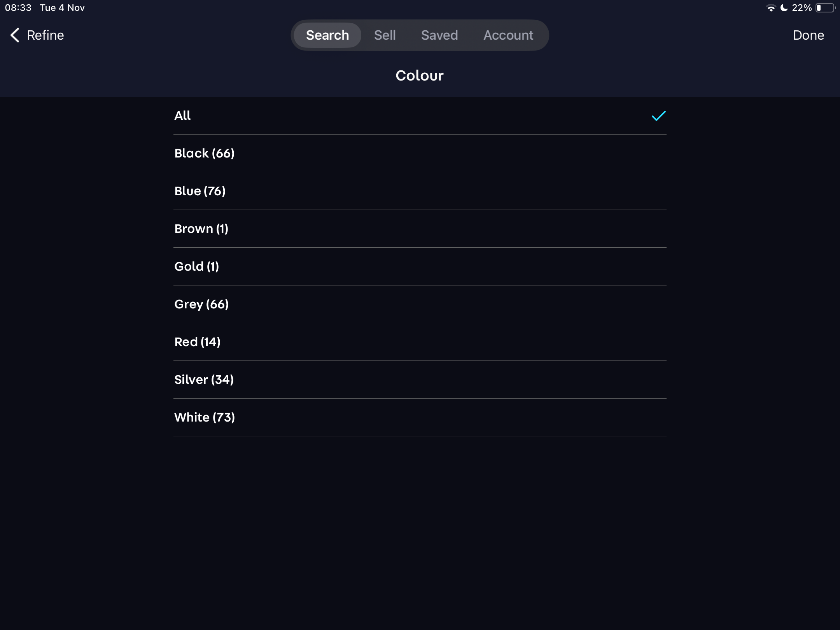Choose Blue (76) colour filter
The height and width of the screenshot is (630, 840).
[200, 191]
